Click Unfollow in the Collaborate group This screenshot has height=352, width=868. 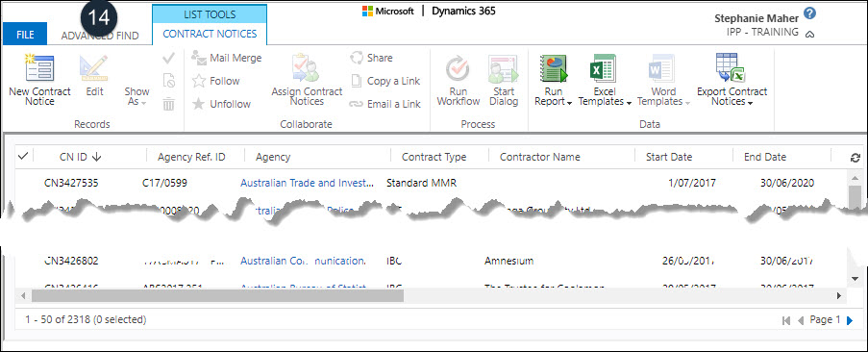[x=221, y=104]
